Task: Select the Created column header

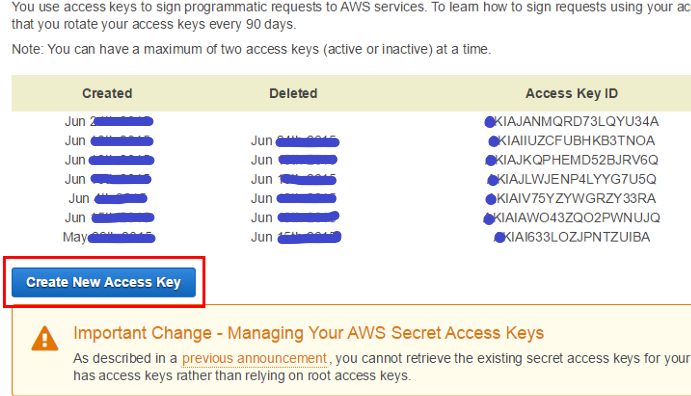Action: point(107,93)
